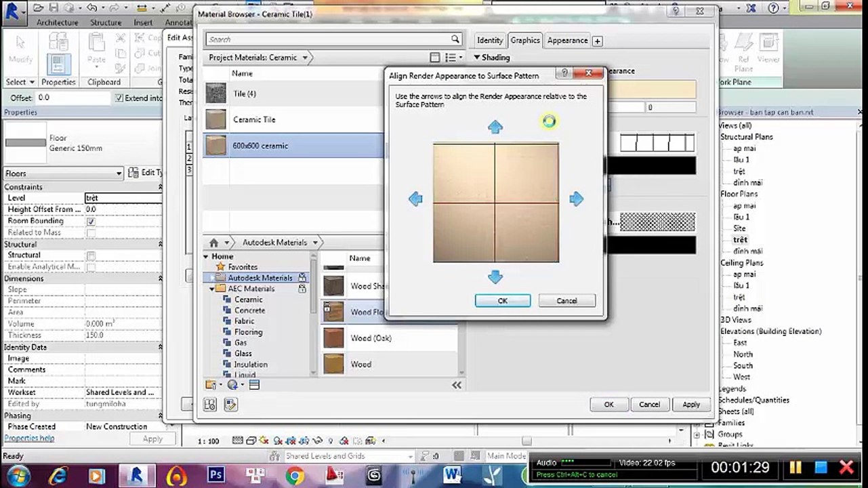Click the up arrow in the Align dialog
Viewport: 868px width, 488px height.
coord(495,127)
